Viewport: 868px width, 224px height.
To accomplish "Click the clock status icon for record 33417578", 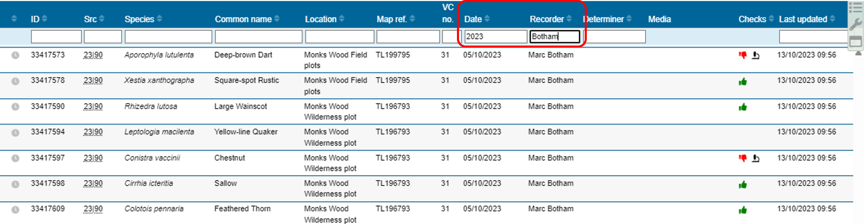I will click(15, 81).
